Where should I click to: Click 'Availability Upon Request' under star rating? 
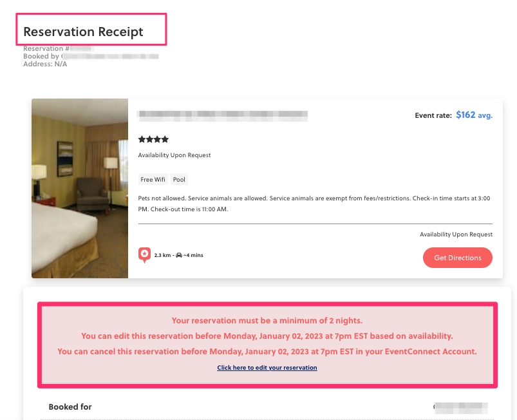coord(174,155)
